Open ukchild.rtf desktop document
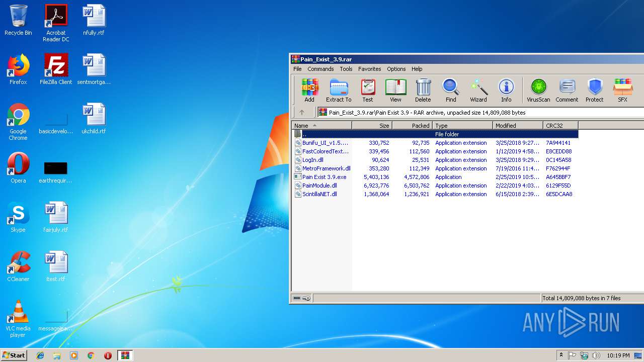644x362 pixels. point(94,119)
